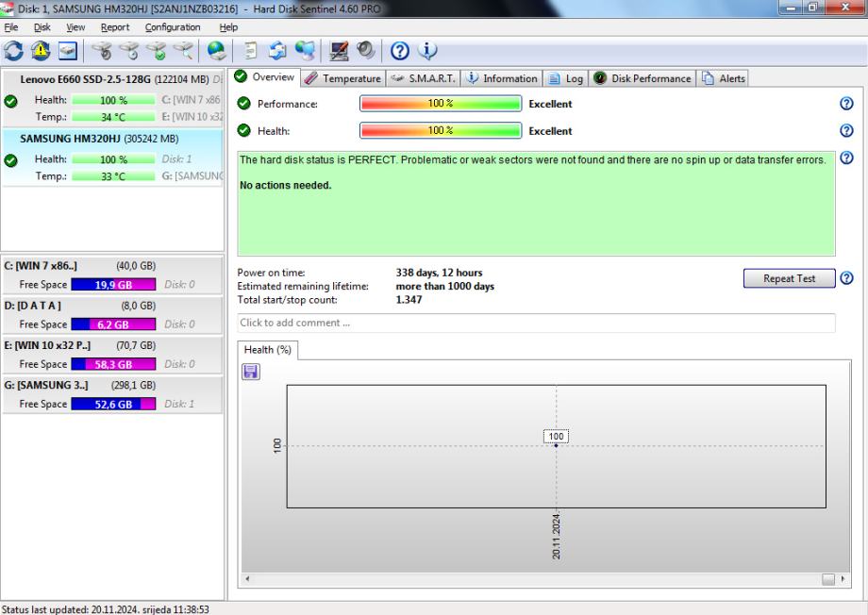Click the green check icon for SAMSUNG HM320HJ

tap(10, 160)
